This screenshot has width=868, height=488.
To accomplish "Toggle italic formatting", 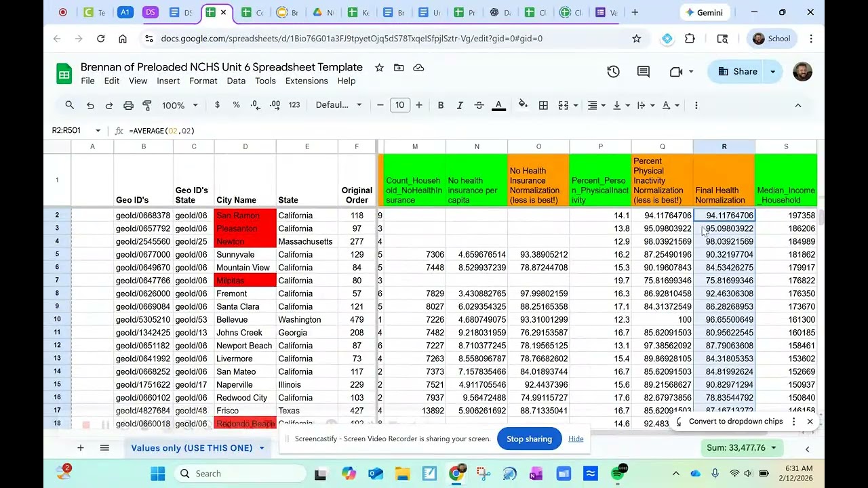I will point(460,105).
